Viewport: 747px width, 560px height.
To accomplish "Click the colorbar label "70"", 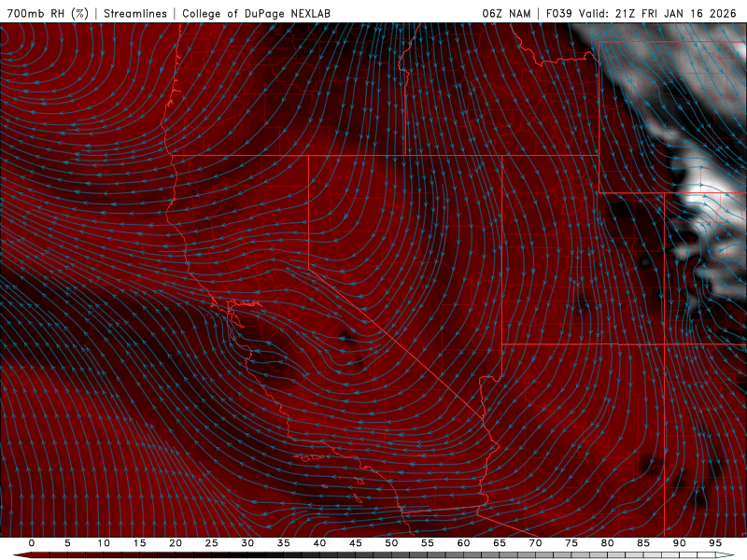I will tap(535, 543).
